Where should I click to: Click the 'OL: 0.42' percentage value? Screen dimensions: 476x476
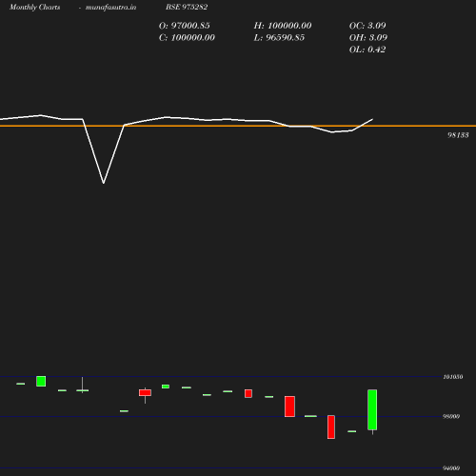[367, 50]
